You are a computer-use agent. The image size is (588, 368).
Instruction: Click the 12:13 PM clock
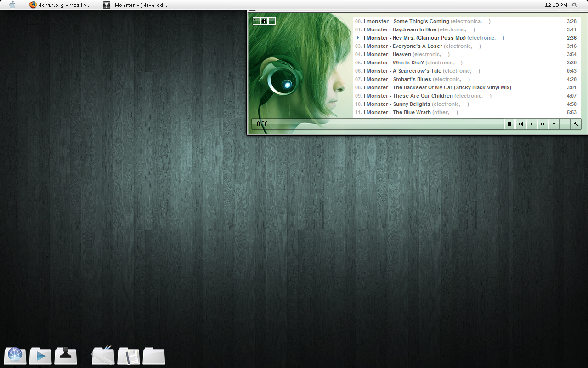(556, 5)
